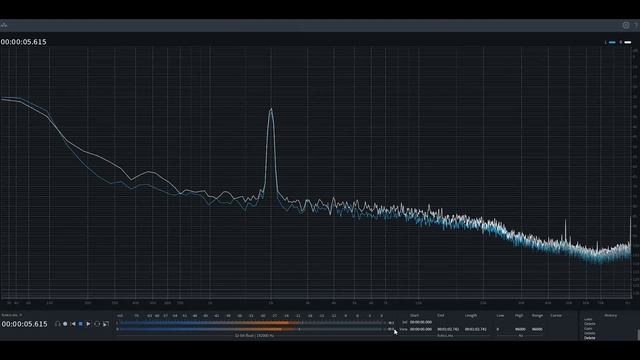Select the bottom highlighted Delete history entry
The height and width of the screenshot is (360, 640).
coord(589,338)
